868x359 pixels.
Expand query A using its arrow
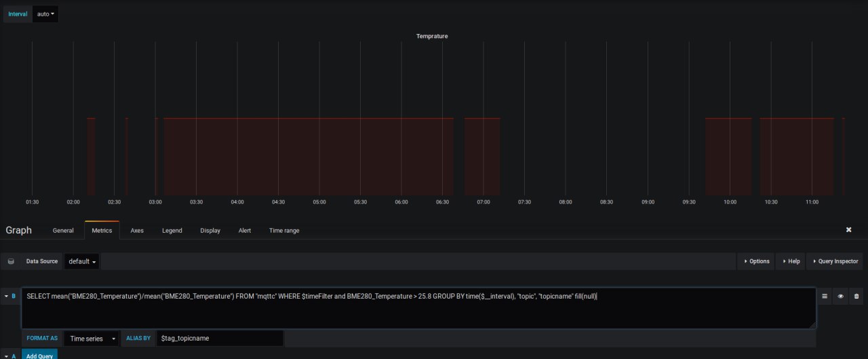5,356
